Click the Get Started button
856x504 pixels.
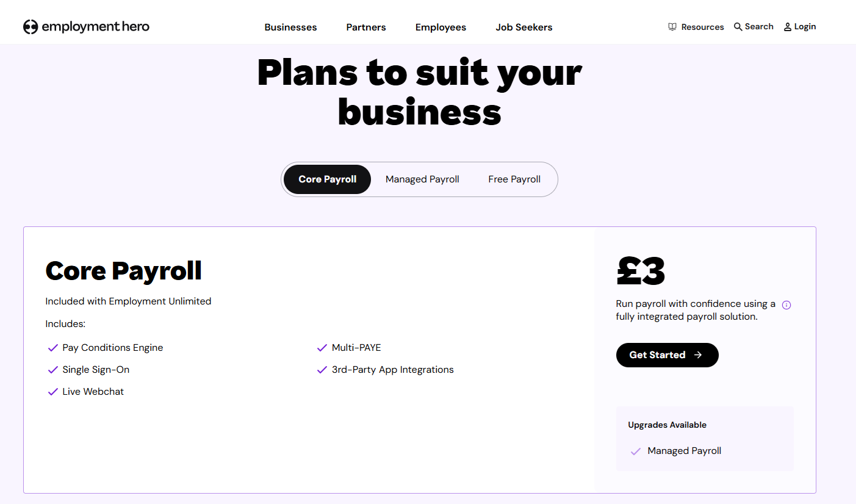point(667,355)
